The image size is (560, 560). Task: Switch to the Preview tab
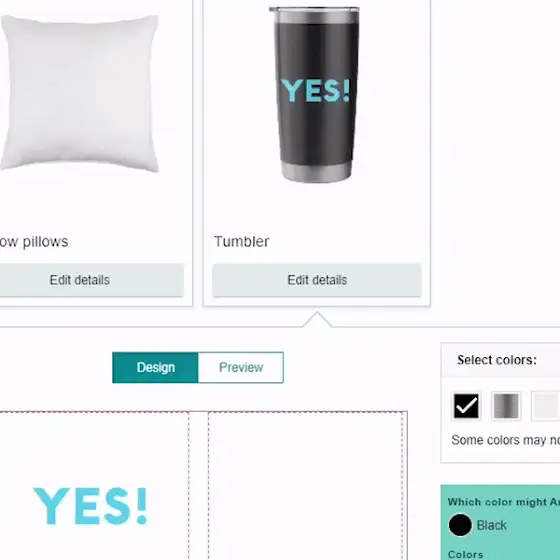pos(241,368)
